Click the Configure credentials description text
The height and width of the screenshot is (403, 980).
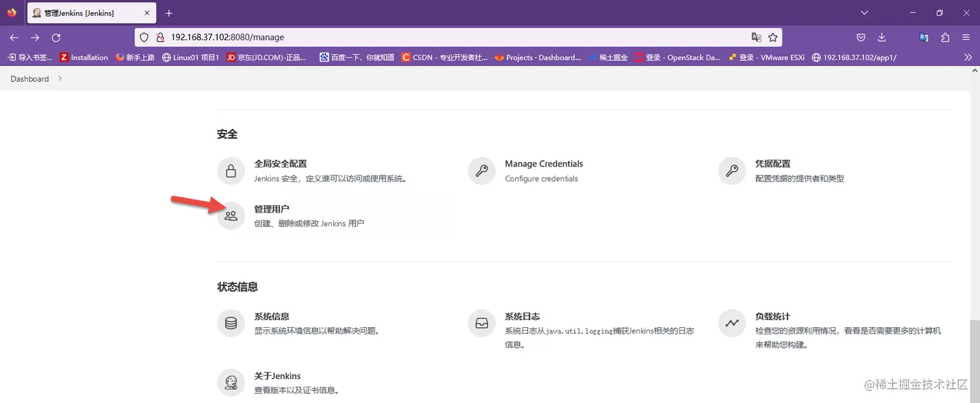point(541,179)
